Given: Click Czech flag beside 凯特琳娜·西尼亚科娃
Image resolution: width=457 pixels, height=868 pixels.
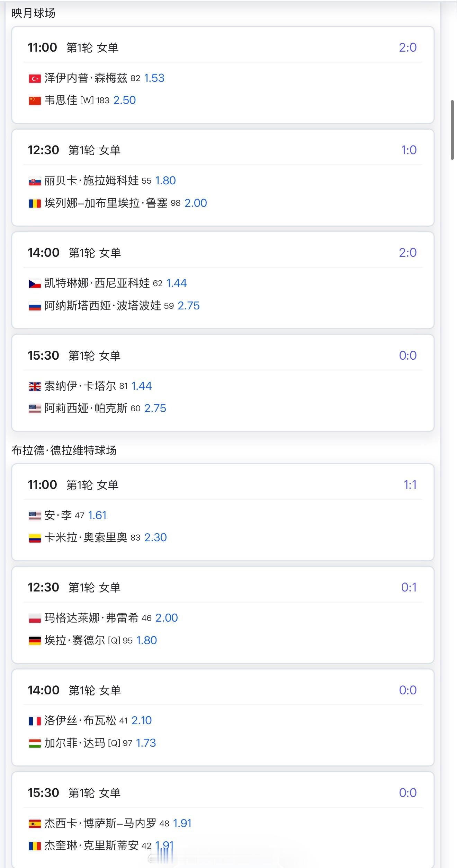Looking at the screenshot, I should pos(35,284).
